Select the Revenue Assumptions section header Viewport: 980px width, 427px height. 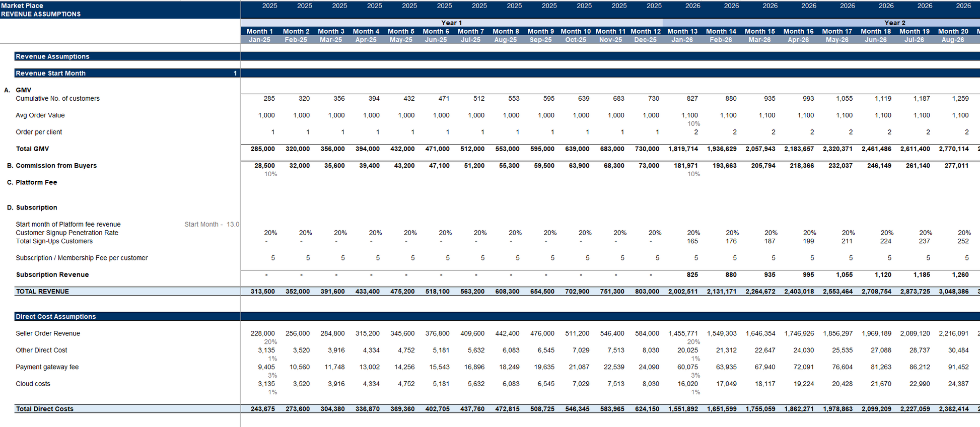click(52, 56)
